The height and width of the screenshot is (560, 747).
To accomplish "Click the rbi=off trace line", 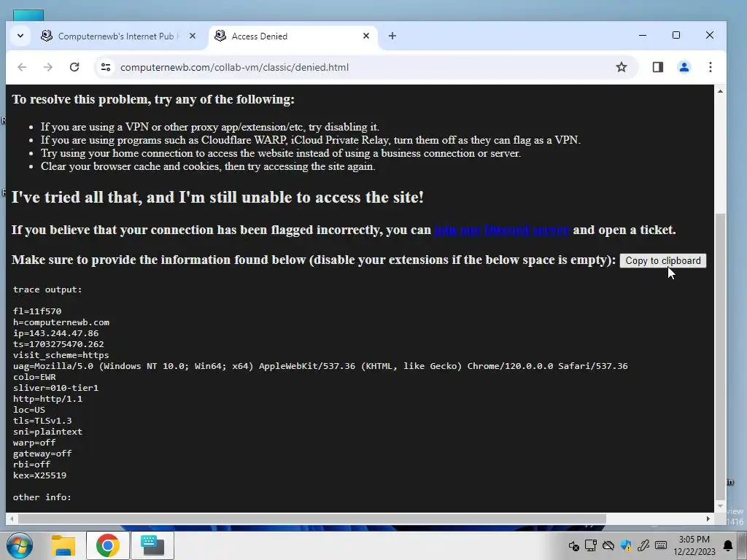I will point(31,464).
